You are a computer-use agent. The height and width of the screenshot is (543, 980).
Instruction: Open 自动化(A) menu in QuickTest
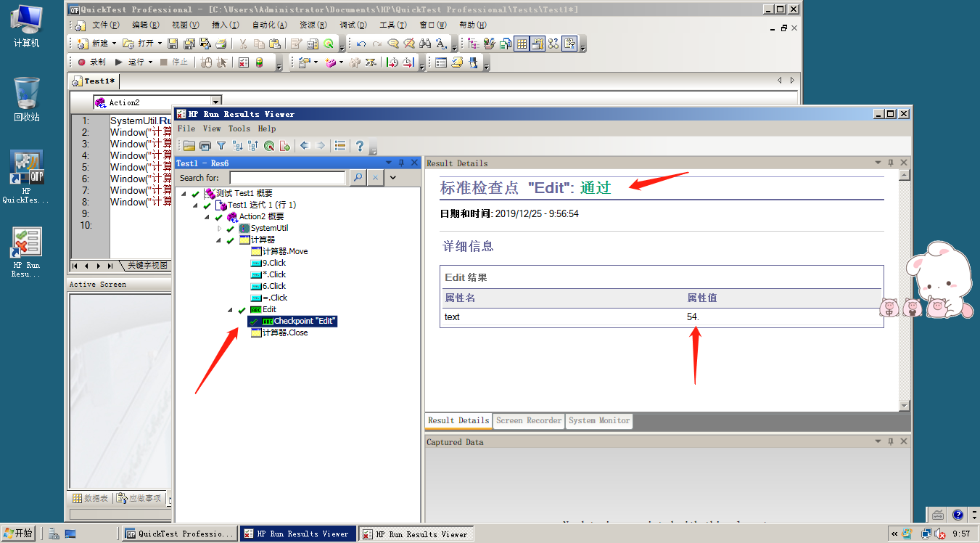(270, 25)
